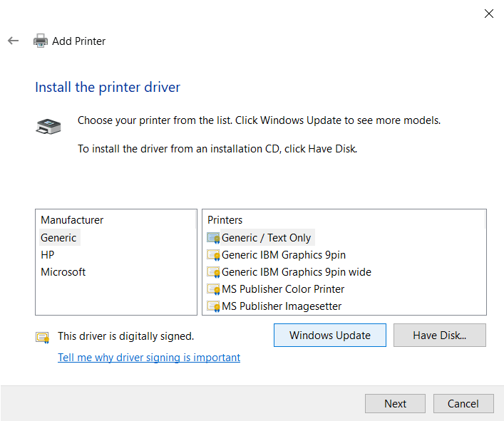Click the large printer icon near instructions
Screen dimensions: 504x421
pyautogui.click(x=48, y=126)
